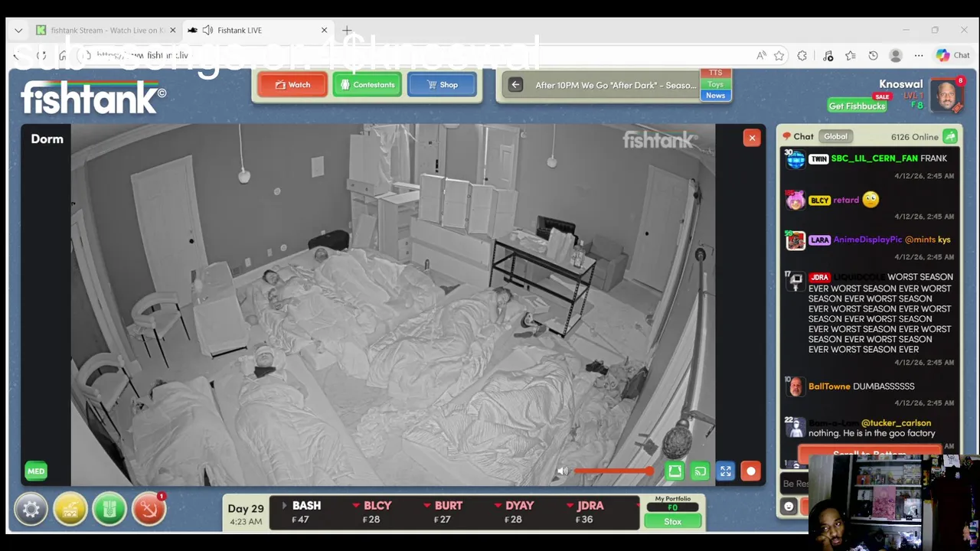The width and height of the screenshot is (980, 551).
Task: Click Get Fishbucks button
Action: tap(857, 106)
